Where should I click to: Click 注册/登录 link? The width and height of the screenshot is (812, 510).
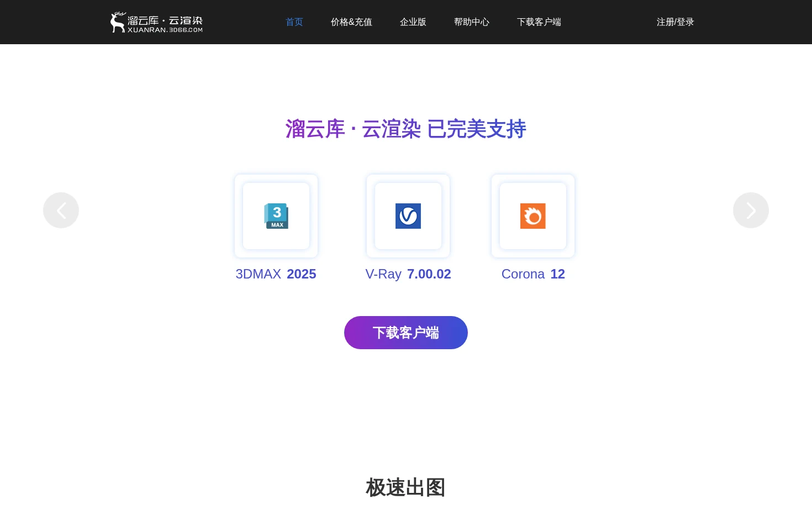675,22
